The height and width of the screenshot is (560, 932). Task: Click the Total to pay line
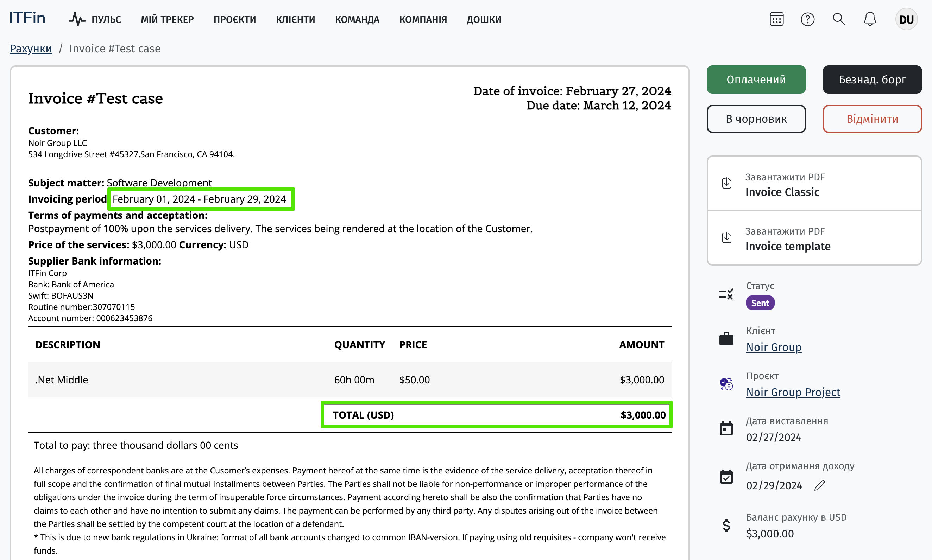[136, 445]
